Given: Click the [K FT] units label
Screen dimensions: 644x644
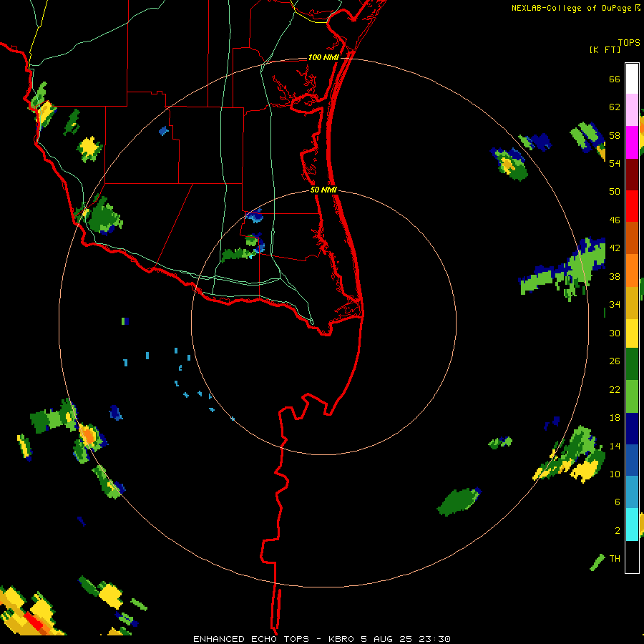Looking at the screenshot, I should pos(605,49).
